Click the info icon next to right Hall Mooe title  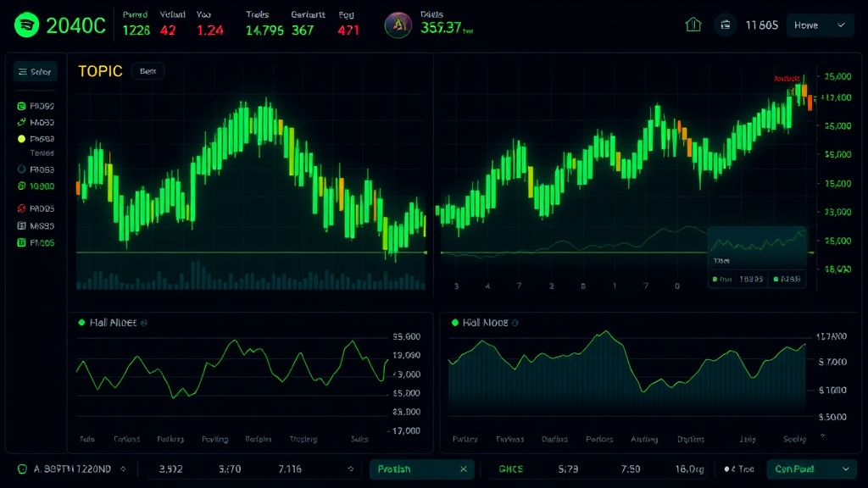pyautogui.click(x=515, y=323)
